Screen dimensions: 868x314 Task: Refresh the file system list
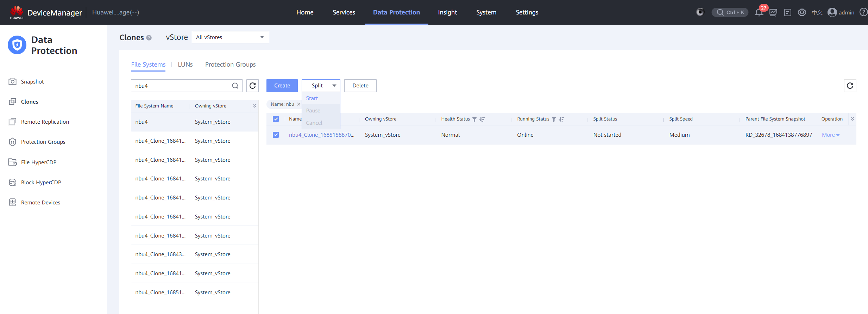pyautogui.click(x=252, y=86)
